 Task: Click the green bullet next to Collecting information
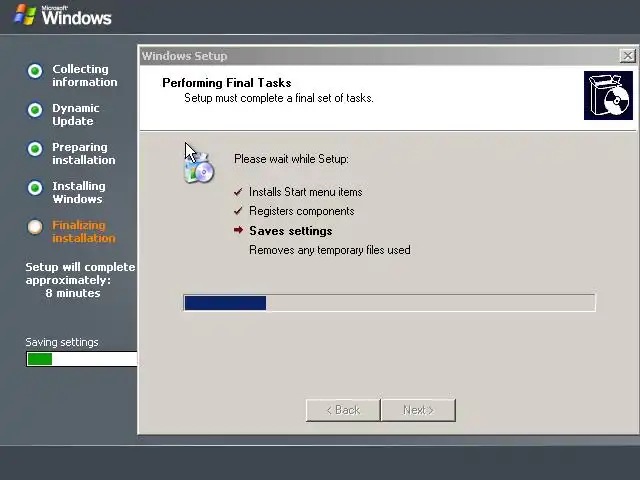[x=35, y=71]
